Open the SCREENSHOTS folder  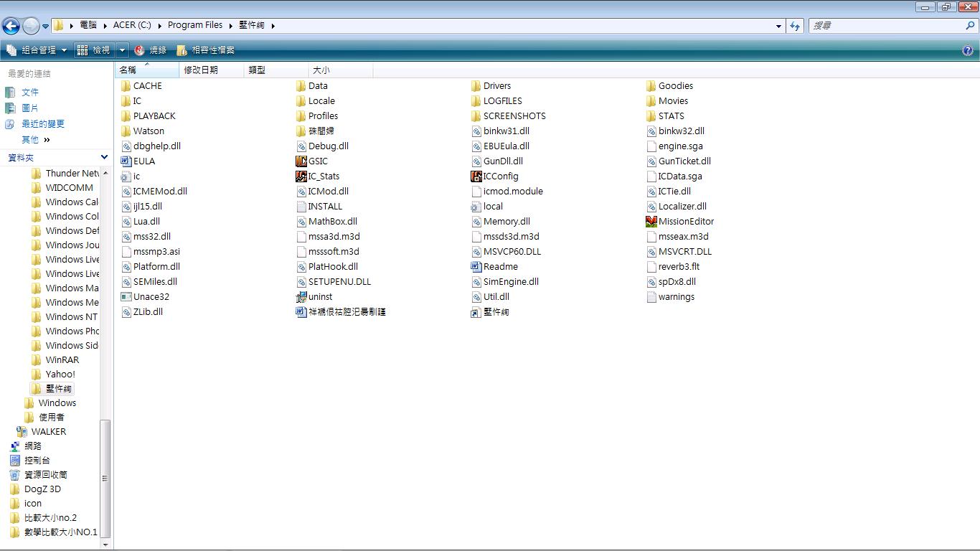[514, 116]
